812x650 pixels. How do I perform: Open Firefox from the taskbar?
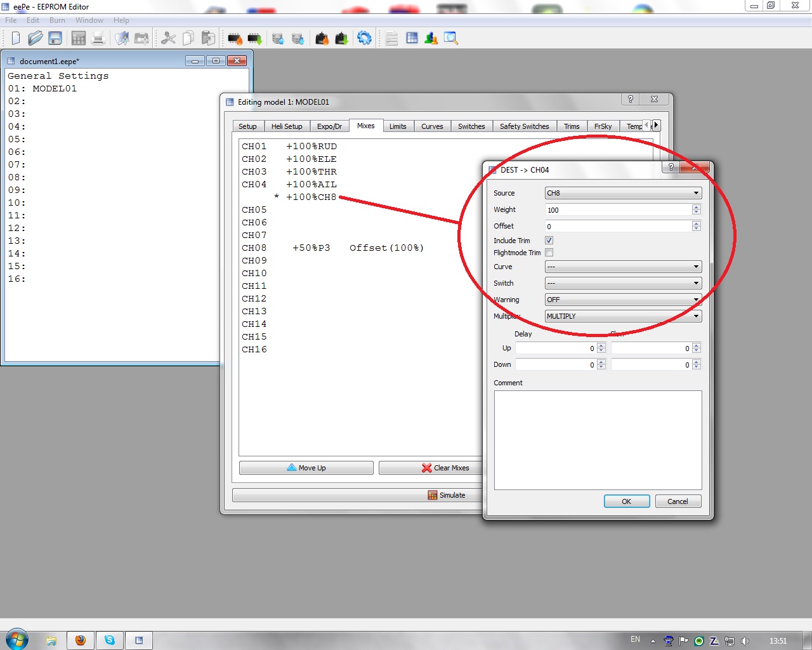click(81, 640)
